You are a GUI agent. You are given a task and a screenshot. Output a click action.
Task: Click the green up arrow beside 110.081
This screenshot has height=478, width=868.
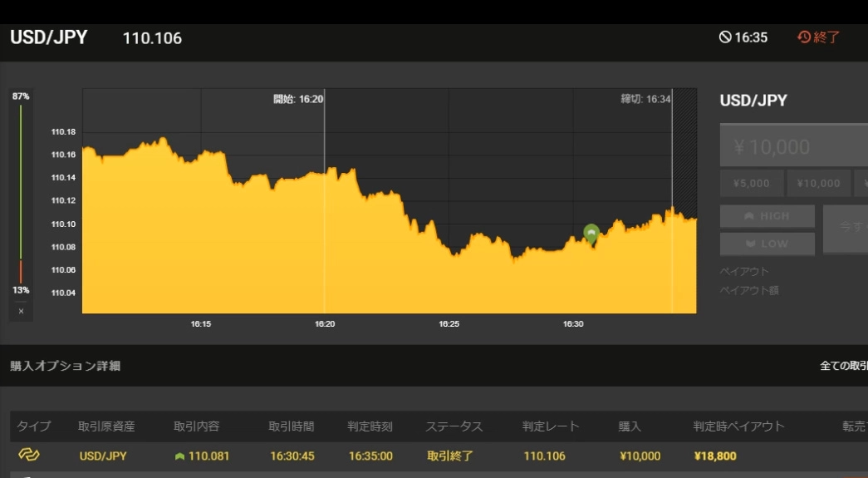[x=179, y=456]
